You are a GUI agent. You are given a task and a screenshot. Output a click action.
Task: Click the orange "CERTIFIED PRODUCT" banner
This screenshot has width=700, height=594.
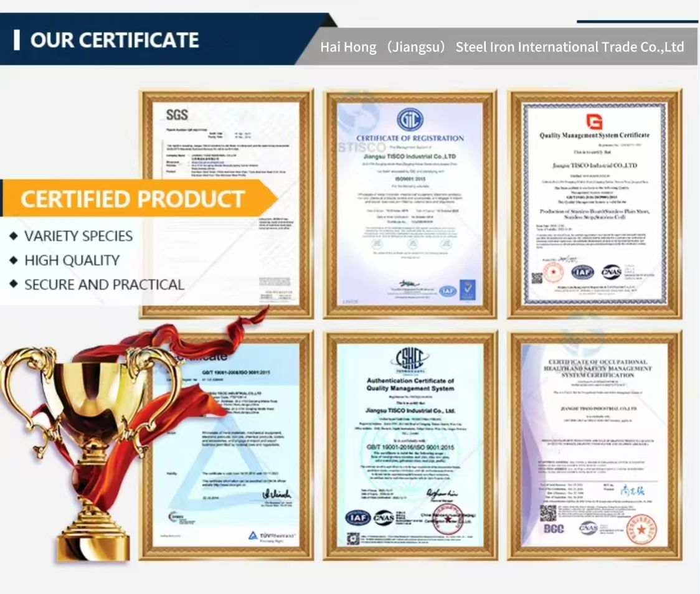[x=138, y=199]
